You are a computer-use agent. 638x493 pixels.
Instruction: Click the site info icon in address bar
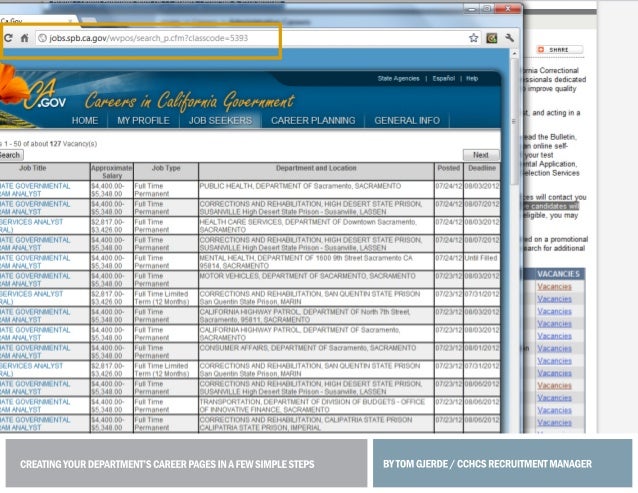(42, 38)
